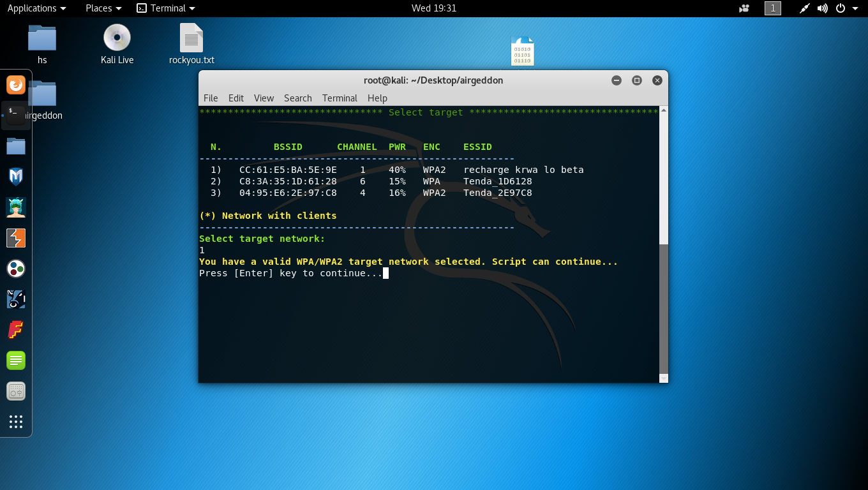Expand the system menu arrow

pos(855,8)
